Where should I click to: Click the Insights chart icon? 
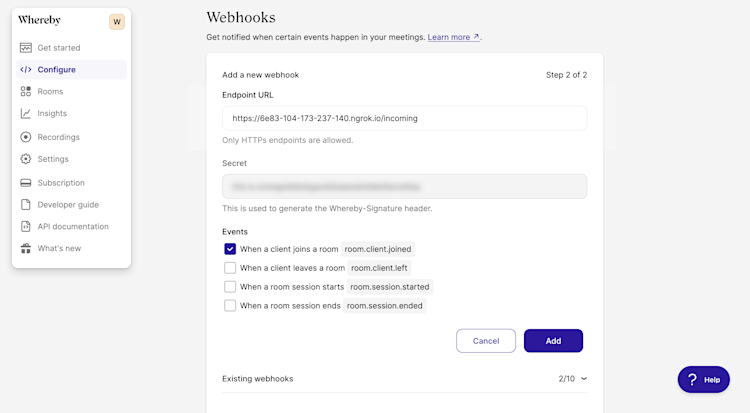(x=26, y=113)
